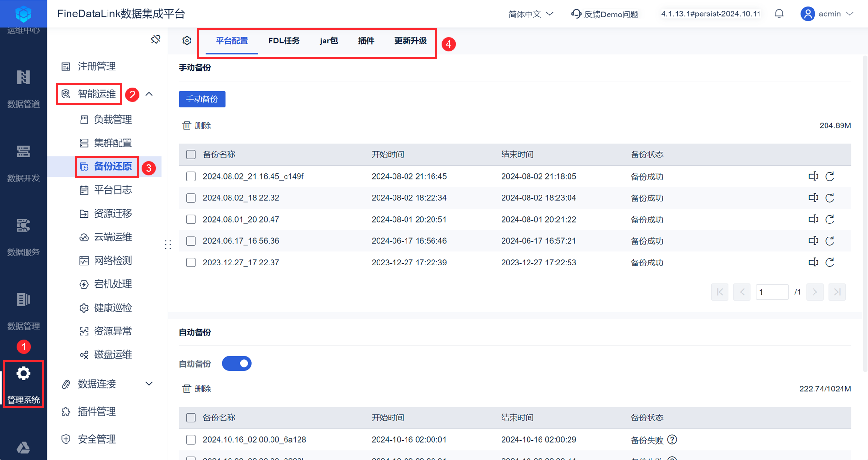Switch to the jar包 tab
Screen dimensions: 868x460
[x=329, y=41]
